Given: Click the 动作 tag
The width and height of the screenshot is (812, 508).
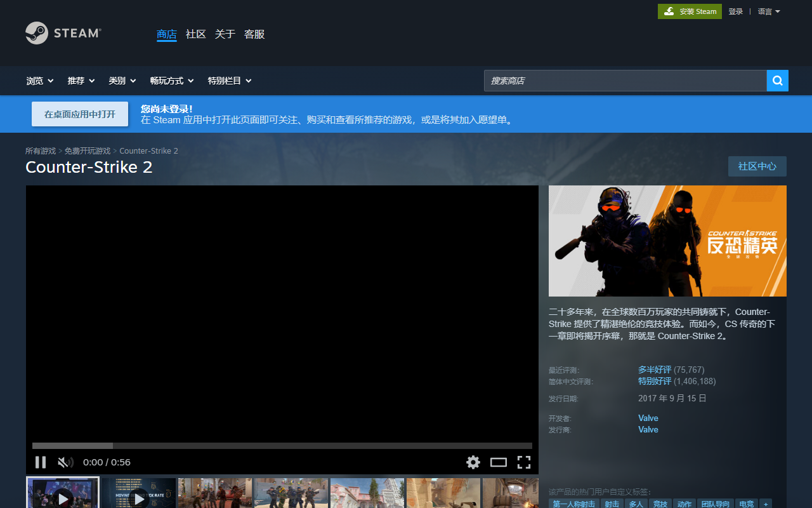Looking at the screenshot, I should pos(684,504).
